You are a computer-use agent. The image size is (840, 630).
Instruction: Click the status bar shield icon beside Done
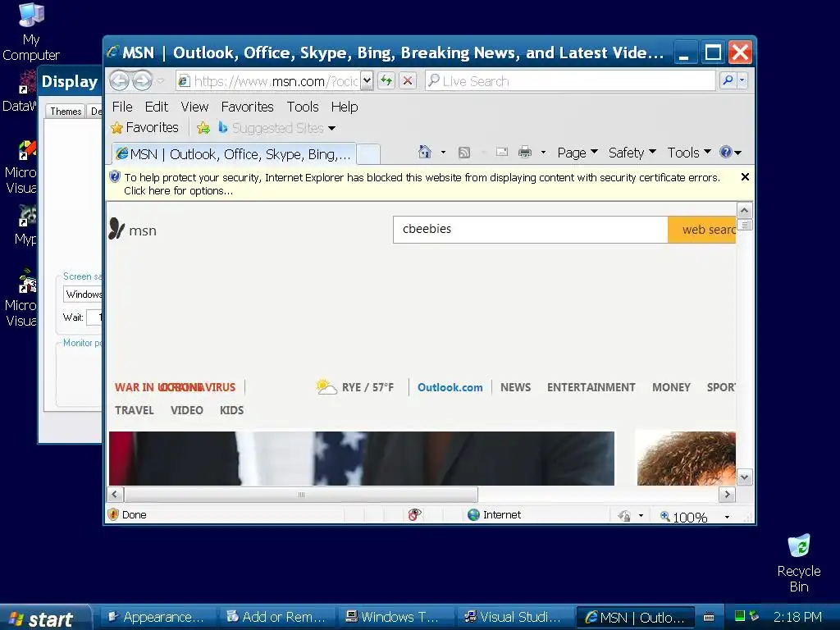pyautogui.click(x=113, y=514)
